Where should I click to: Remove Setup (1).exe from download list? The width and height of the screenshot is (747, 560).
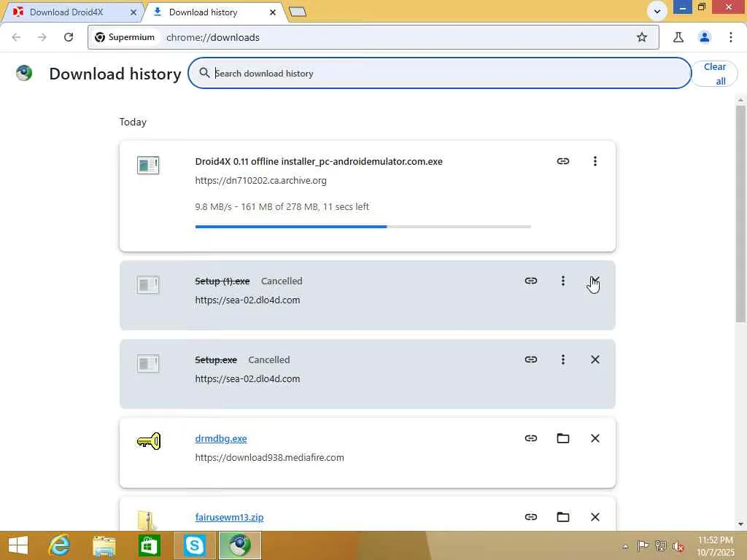(x=595, y=281)
